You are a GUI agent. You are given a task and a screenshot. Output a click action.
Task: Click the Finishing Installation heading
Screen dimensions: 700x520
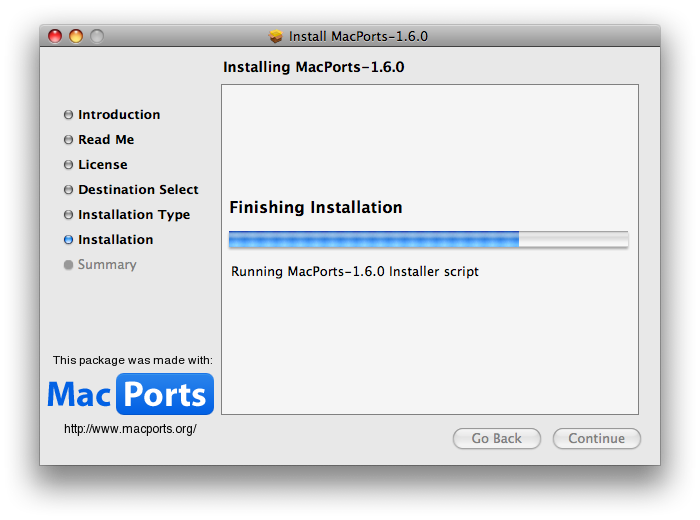316,208
